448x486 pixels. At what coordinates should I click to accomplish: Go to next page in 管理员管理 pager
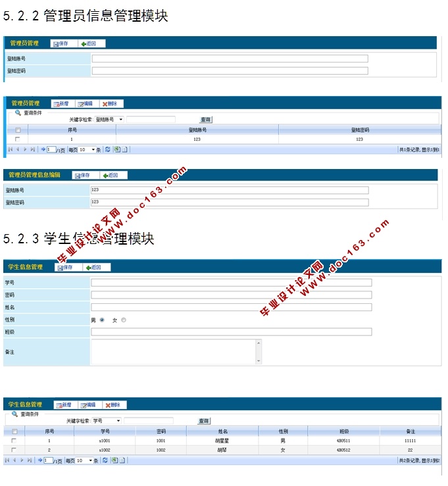click(x=25, y=150)
